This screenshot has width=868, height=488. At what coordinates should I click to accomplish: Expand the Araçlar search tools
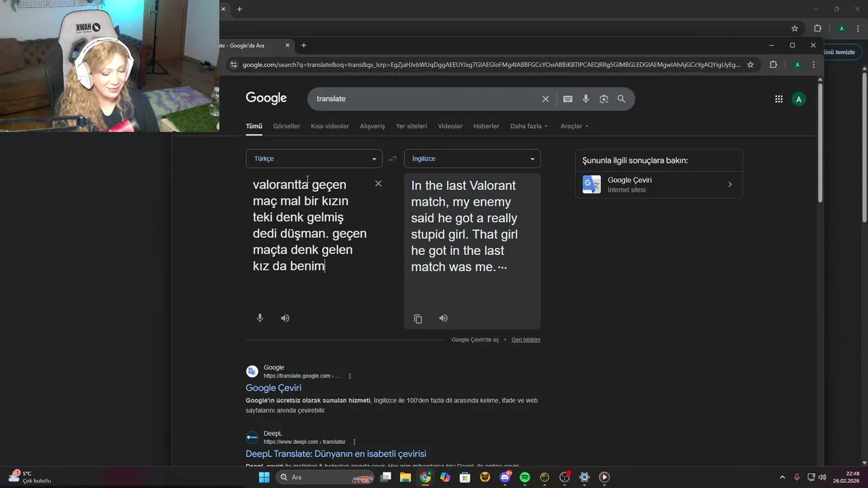point(574,126)
